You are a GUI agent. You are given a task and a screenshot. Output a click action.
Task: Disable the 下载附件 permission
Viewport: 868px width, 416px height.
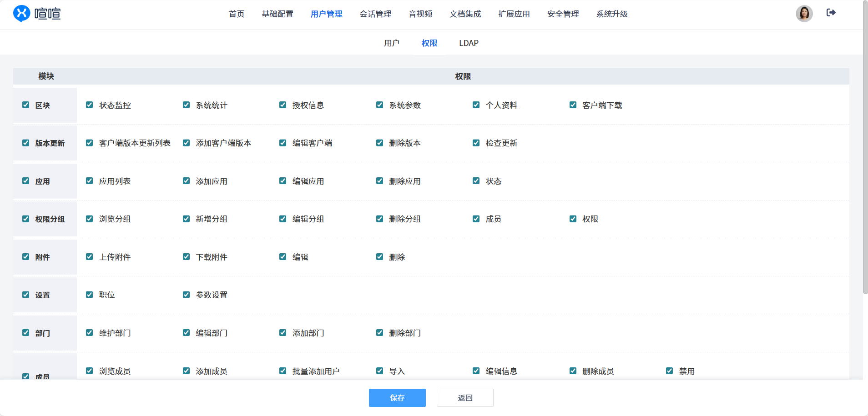click(x=186, y=257)
